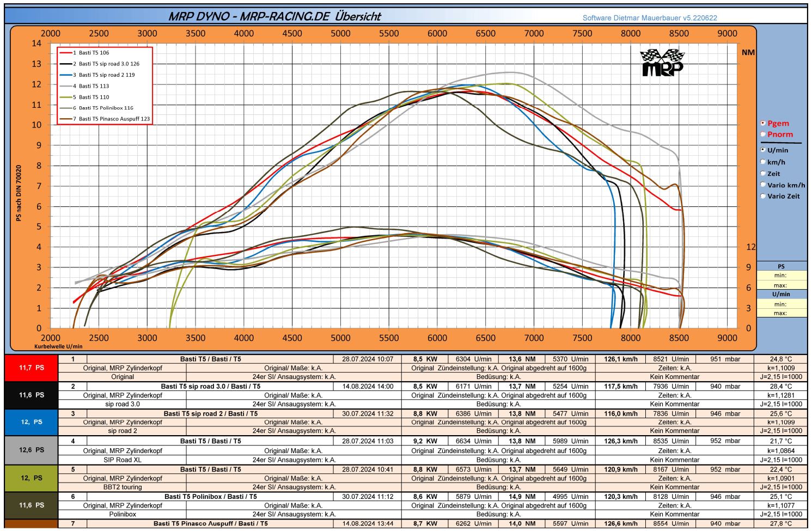This screenshot has width=812, height=531.
Task: Click the olive green 12, PS block
Action: coord(31,478)
